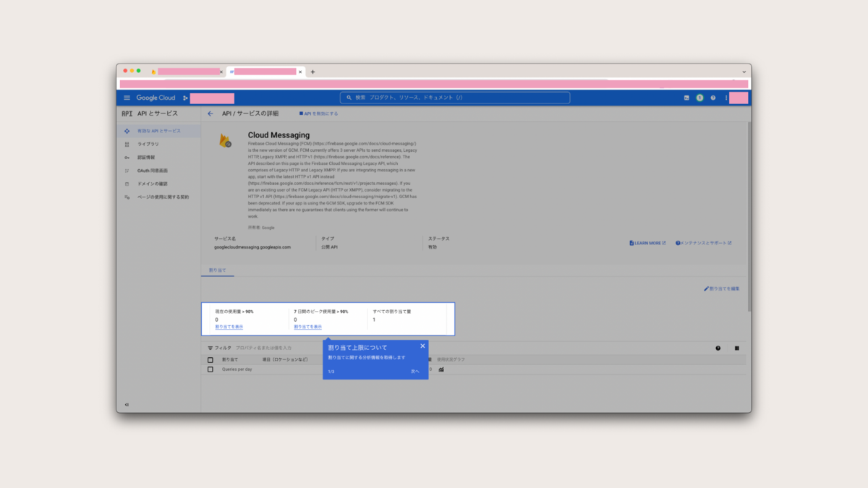Click the service name 'googlecloudmessaging.googleapis.com'
Viewport: 868px width, 488px height.
click(x=252, y=247)
